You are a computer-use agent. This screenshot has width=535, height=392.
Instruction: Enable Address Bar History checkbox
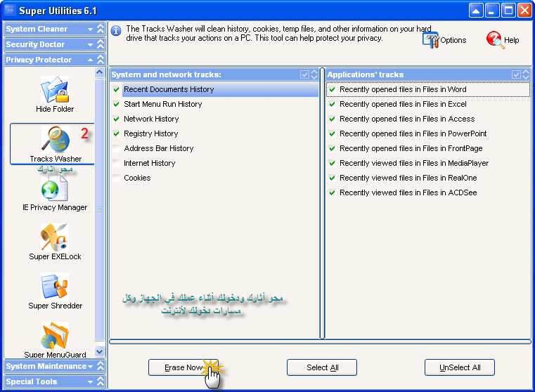[116, 148]
